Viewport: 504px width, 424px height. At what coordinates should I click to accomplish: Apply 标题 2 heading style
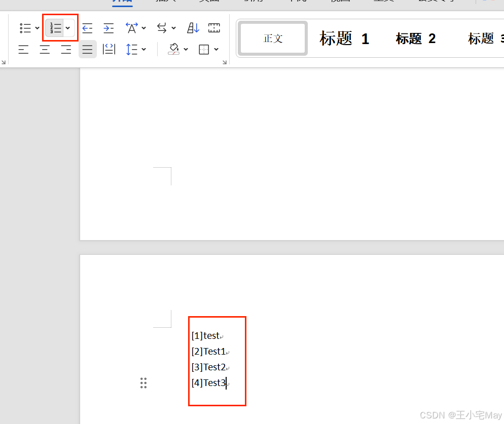pyautogui.click(x=416, y=38)
